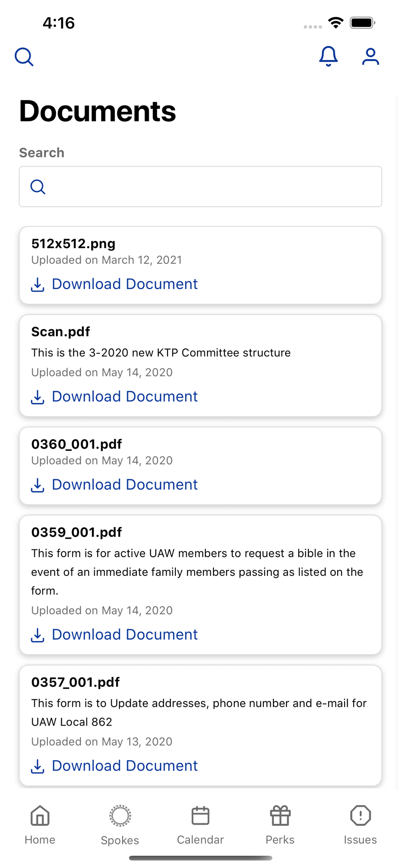401x868 pixels.
Task: Click download icon for 0357_001.pdf
Action: coord(38,766)
